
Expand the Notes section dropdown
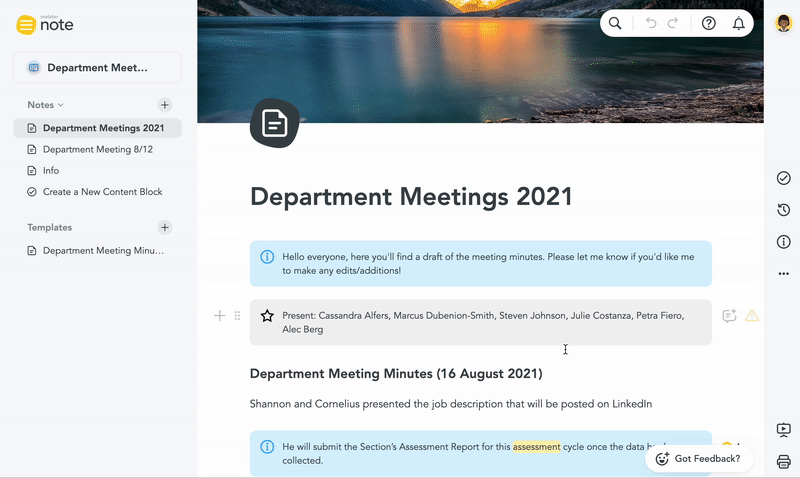tap(45, 105)
